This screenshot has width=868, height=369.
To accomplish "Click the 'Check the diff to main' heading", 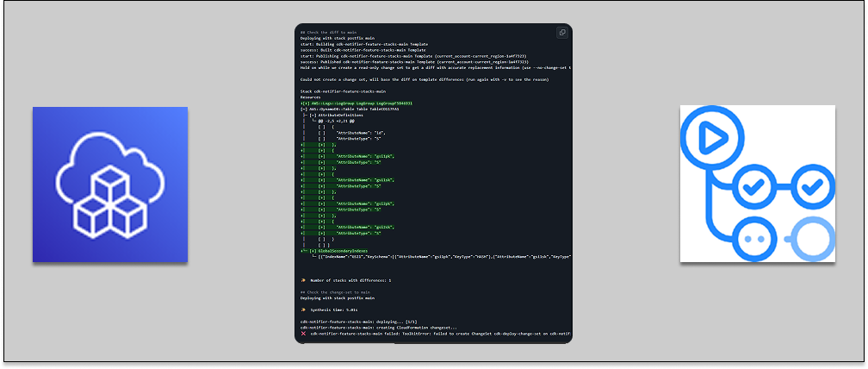I will click(328, 33).
